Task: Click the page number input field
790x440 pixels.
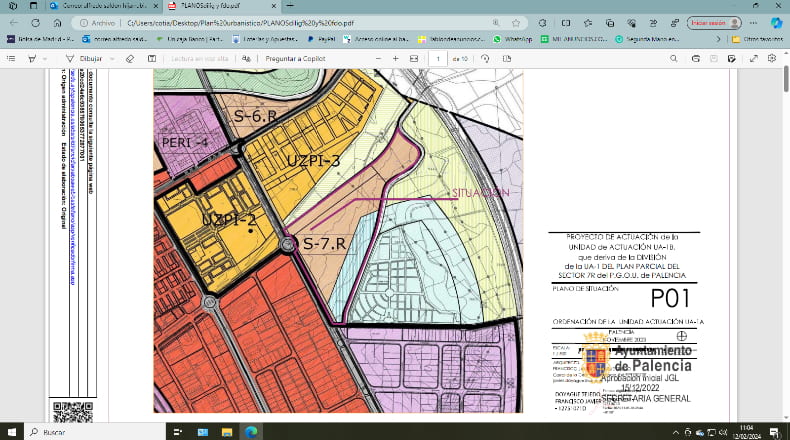Action: [438, 59]
